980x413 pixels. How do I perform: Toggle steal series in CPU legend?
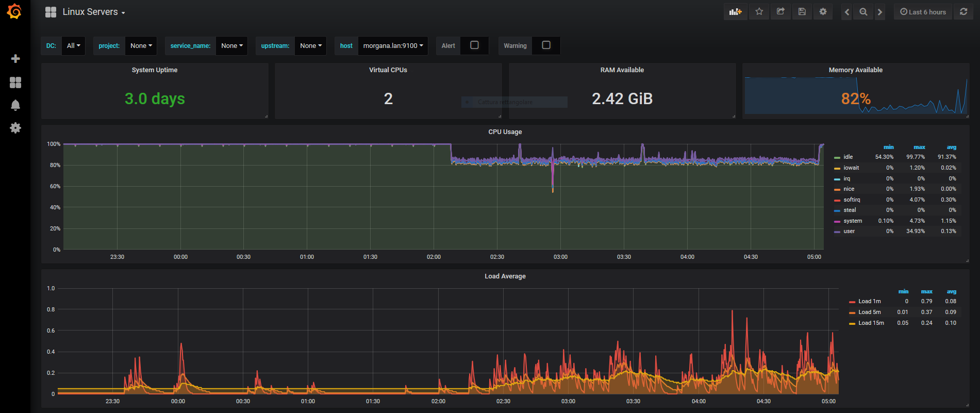click(850, 210)
